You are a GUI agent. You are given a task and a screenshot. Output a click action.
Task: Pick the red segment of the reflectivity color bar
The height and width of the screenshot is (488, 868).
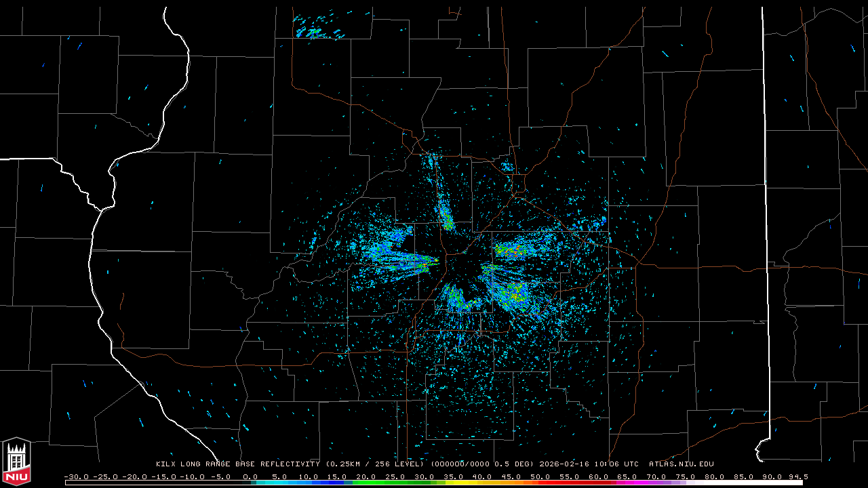[575, 483]
